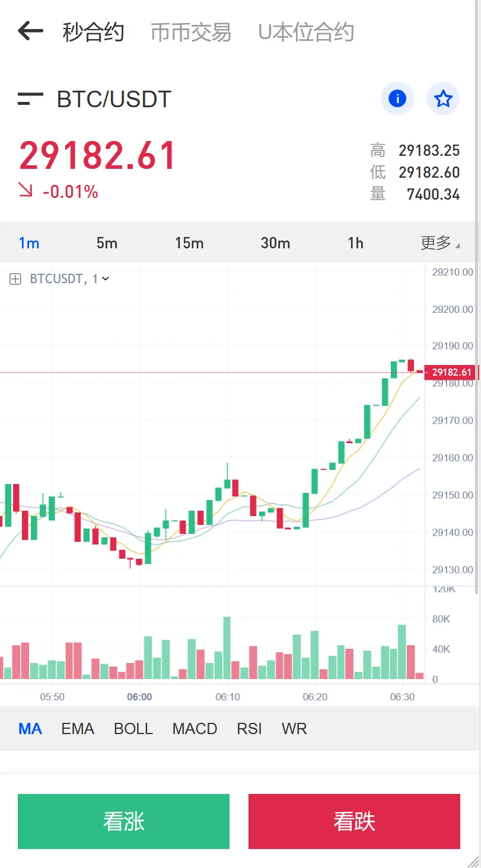Switch to the 币币交易 tab
Image resolution: width=481 pixels, height=868 pixels.
click(191, 32)
